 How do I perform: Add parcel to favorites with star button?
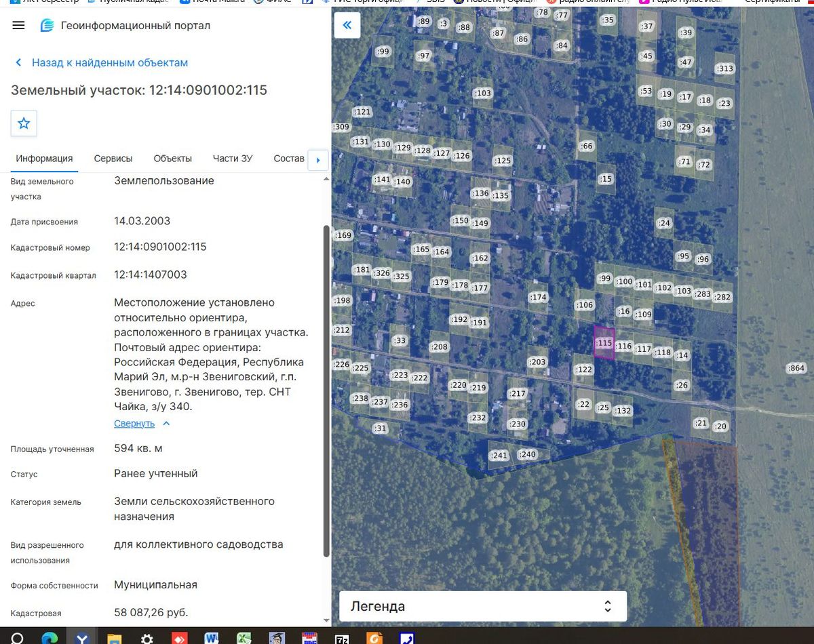tap(24, 123)
